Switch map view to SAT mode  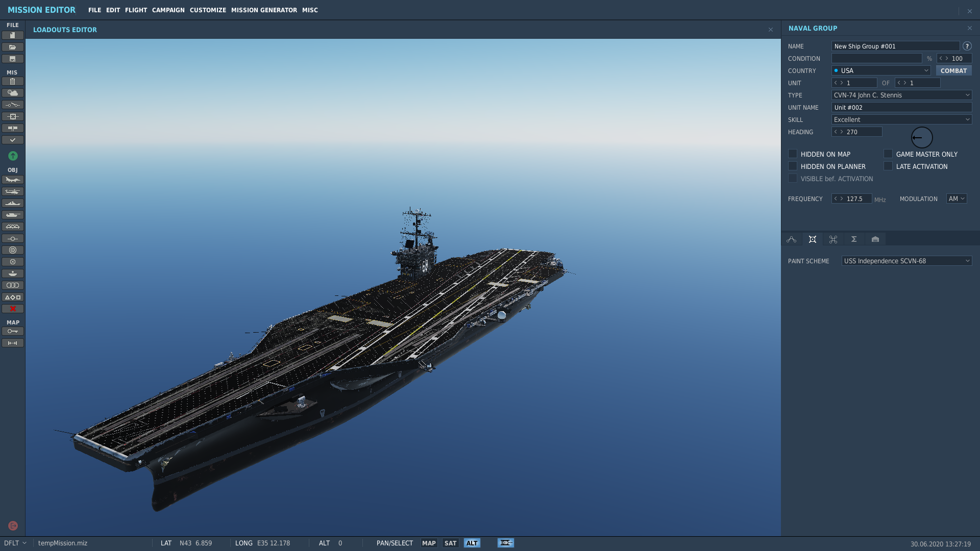(x=450, y=543)
